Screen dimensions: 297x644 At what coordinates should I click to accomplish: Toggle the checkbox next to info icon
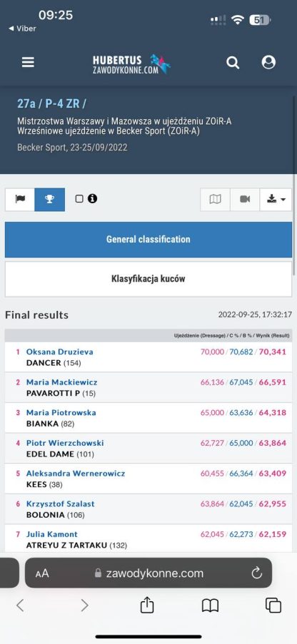79,199
